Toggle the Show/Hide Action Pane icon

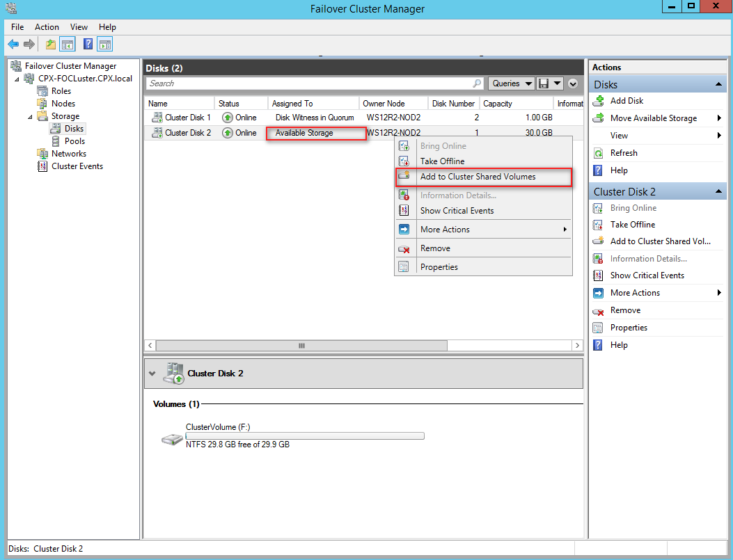[x=105, y=45]
